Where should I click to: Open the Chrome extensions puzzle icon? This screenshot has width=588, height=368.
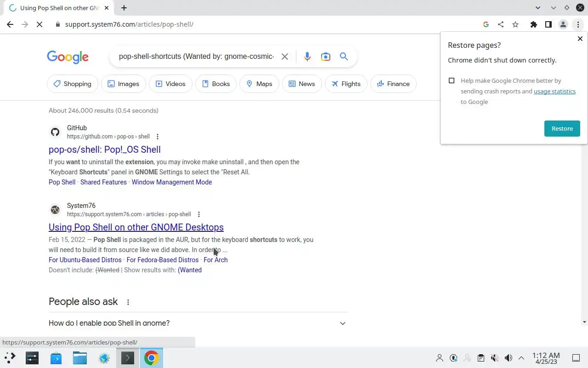533,24
